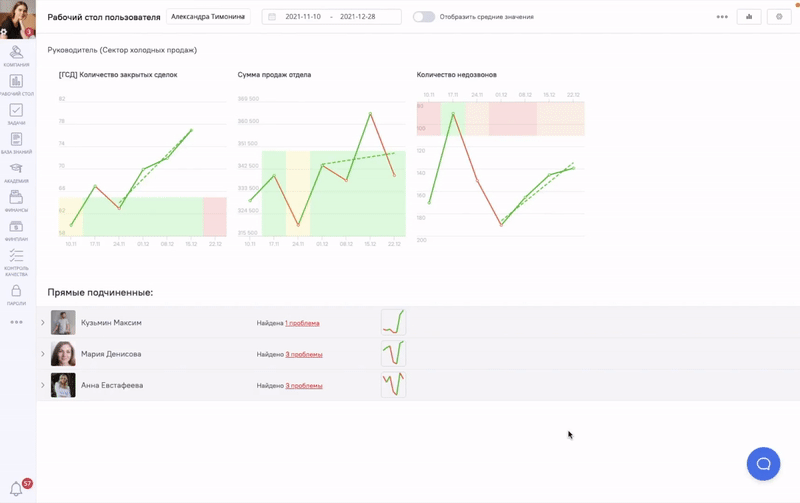Select the name Мария Денисова
The image size is (800, 503).
(111, 354)
